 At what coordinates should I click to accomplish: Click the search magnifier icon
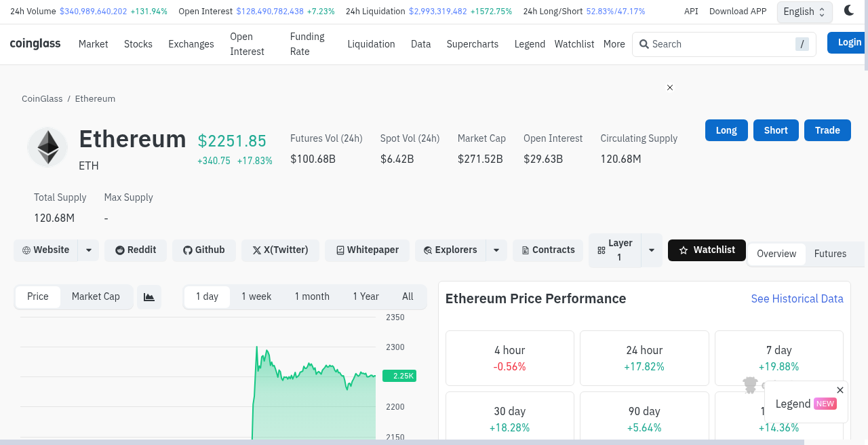click(644, 44)
